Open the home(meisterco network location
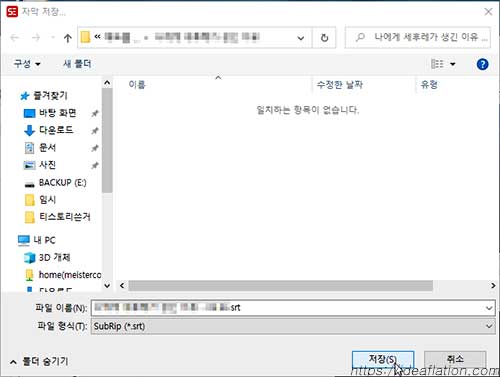This screenshot has width=500, height=377. click(x=63, y=275)
